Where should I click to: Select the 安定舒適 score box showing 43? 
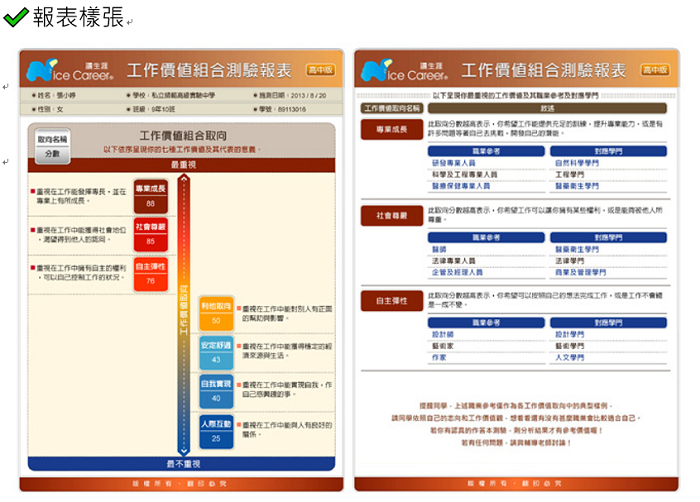[216, 353]
